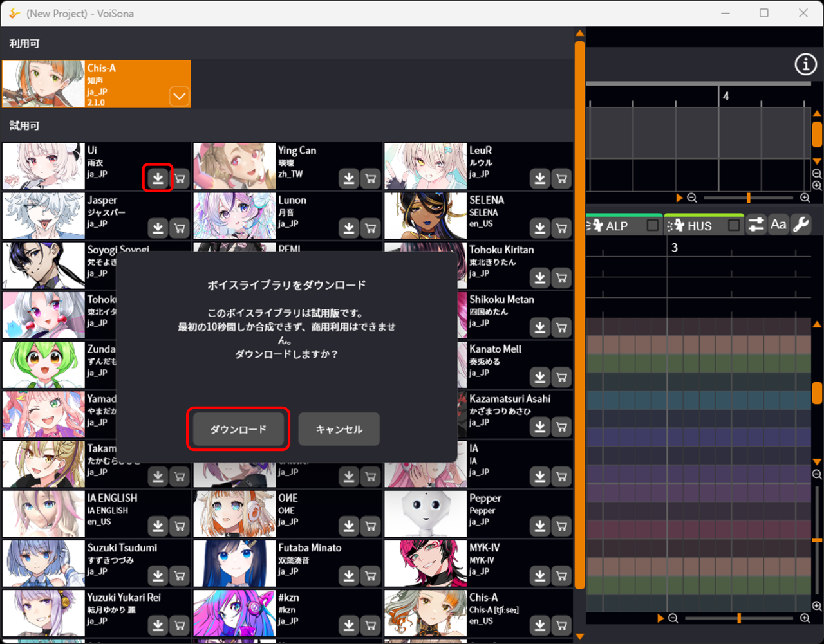Click the shopping cart icon for LeuR
This screenshot has height=644, width=824.
pyautogui.click(x=562, y=178)
